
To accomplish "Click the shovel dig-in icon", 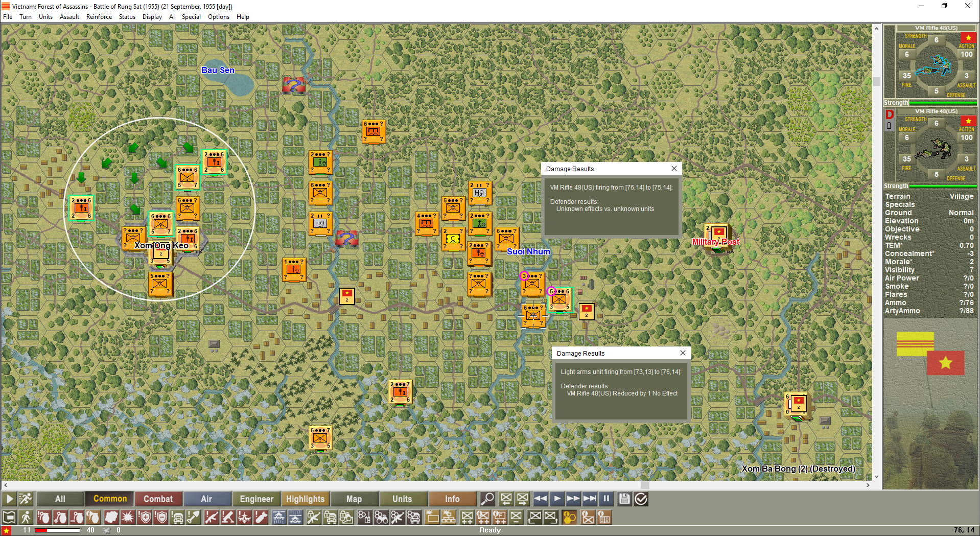I will tap(194, 518).
